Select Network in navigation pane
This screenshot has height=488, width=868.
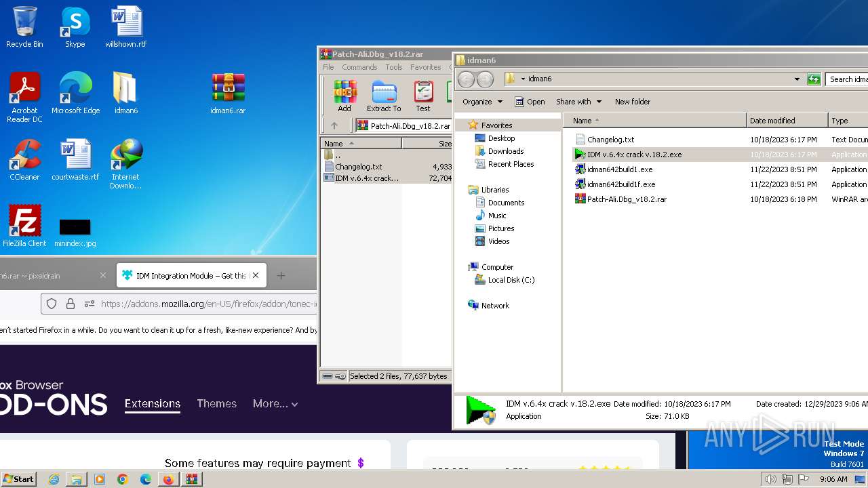(495, 306)
